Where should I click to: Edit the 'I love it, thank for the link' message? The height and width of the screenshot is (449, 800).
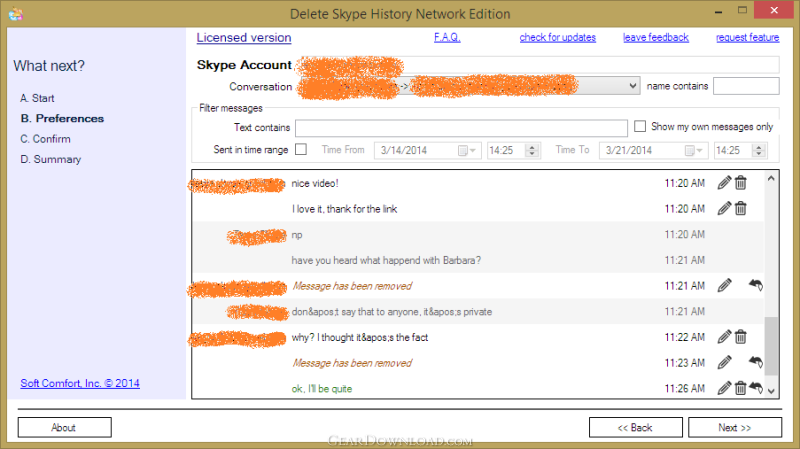[x=724, y=208]
